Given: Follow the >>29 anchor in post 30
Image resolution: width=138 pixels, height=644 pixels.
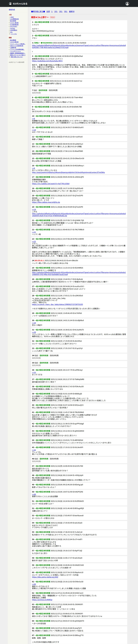Looking at the screenshot, I should pos(34,323).
